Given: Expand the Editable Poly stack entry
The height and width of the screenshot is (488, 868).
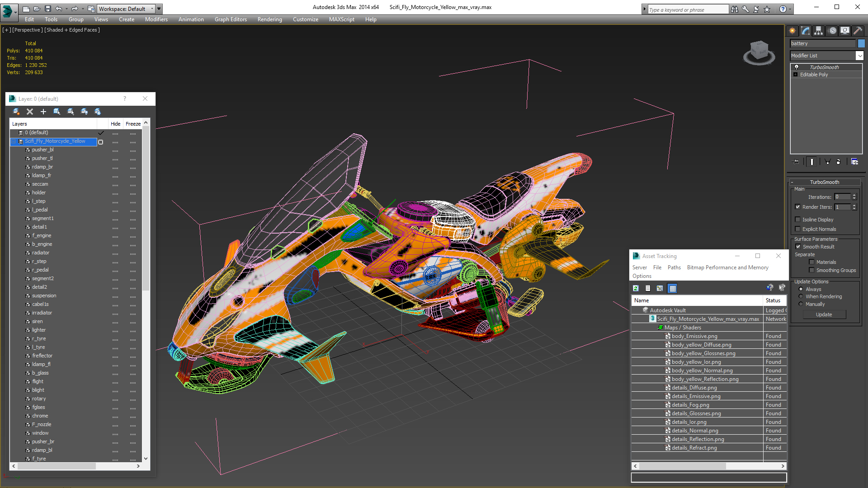Looking at the screenshot, I should 795,75.
